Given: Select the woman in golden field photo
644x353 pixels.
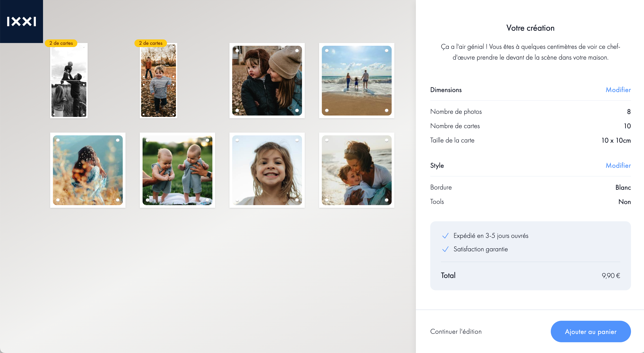Looking at the screenshot, I should [x=88, y=170].
